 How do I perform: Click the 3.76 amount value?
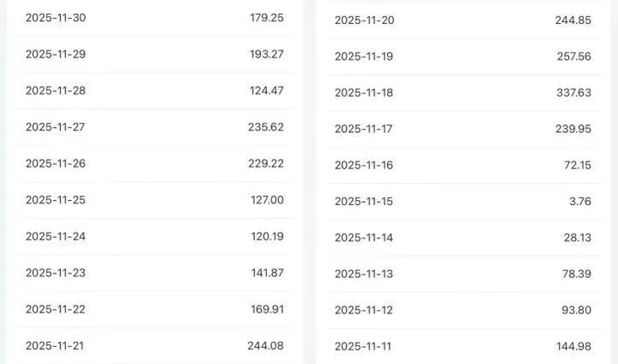(579, 202)
